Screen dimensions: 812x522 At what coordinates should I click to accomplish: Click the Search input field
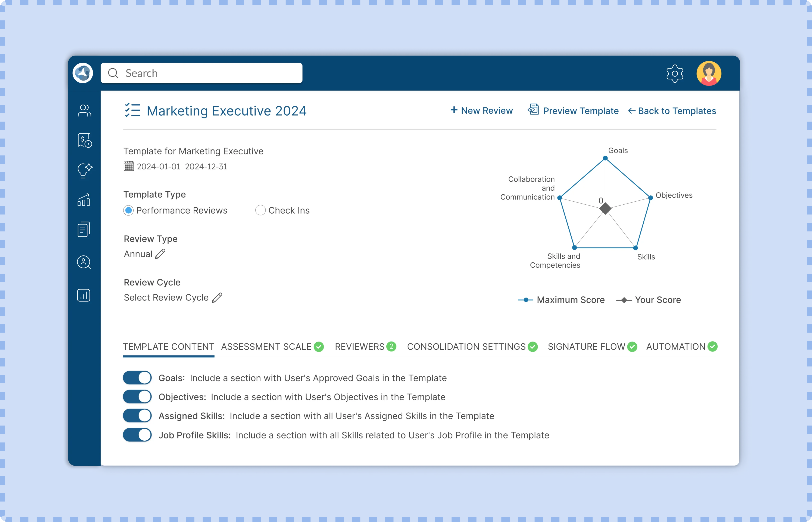(201, 73)
